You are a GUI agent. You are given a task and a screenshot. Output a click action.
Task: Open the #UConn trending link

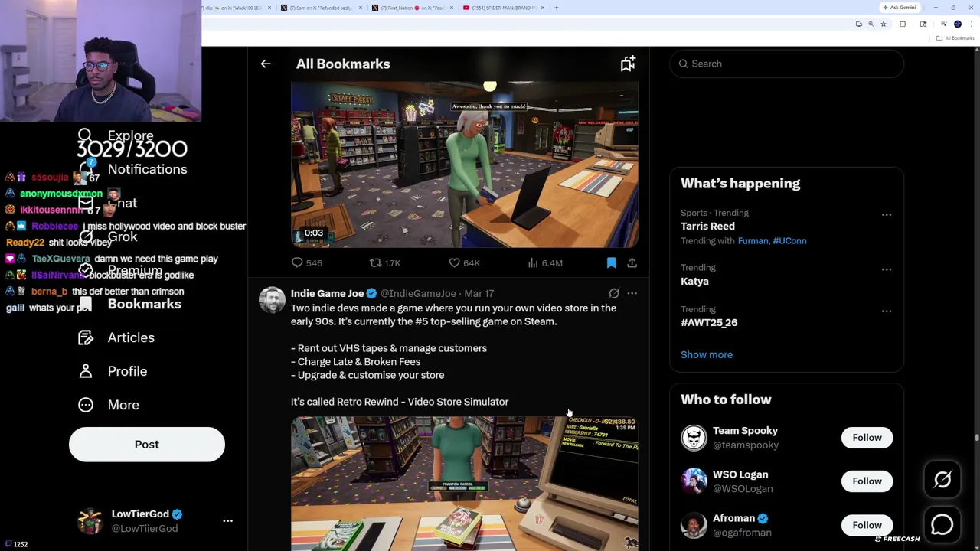789,241
